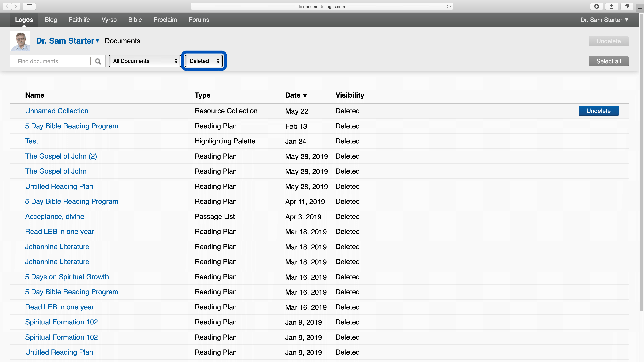Open the Unnamed Collection link
The image size is (644, 362).
[57, 111]
